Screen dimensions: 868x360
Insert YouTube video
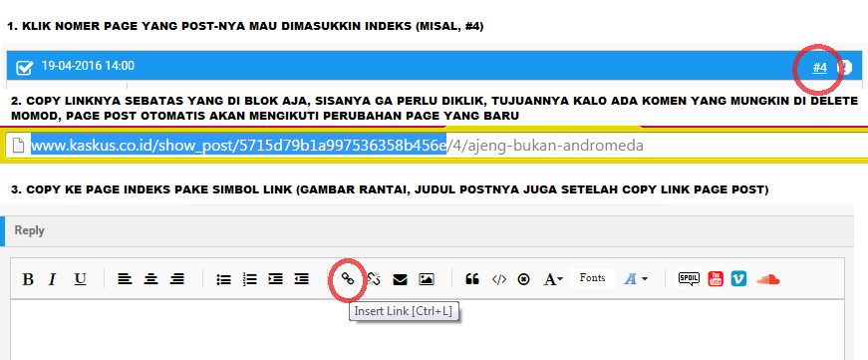tap(716, 278)
